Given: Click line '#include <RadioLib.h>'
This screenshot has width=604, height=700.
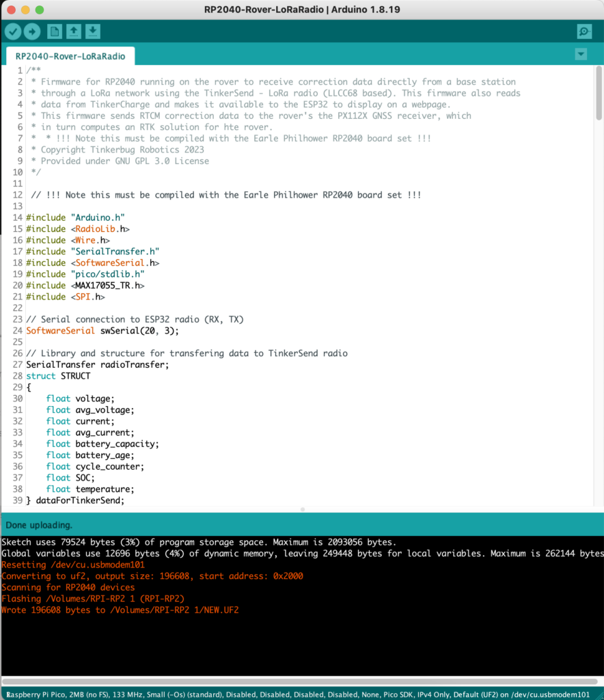Looking at the screenshot, I should pos(78,229).
